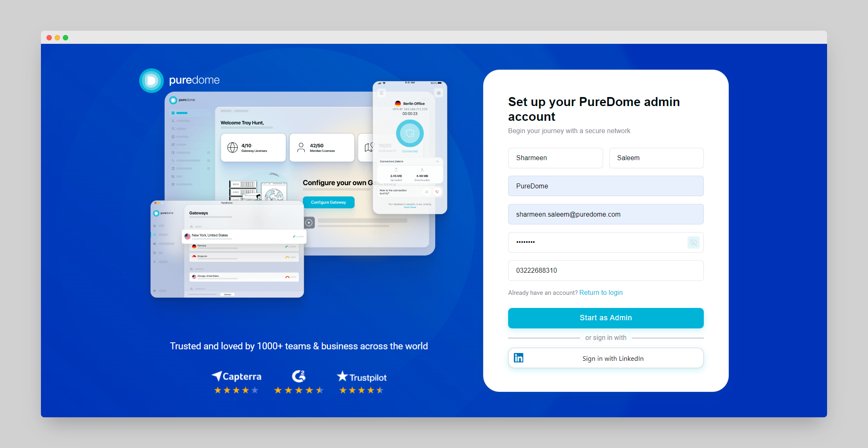Click the G2 star rating
Screen dimensions: 868x448
[299, 390]
